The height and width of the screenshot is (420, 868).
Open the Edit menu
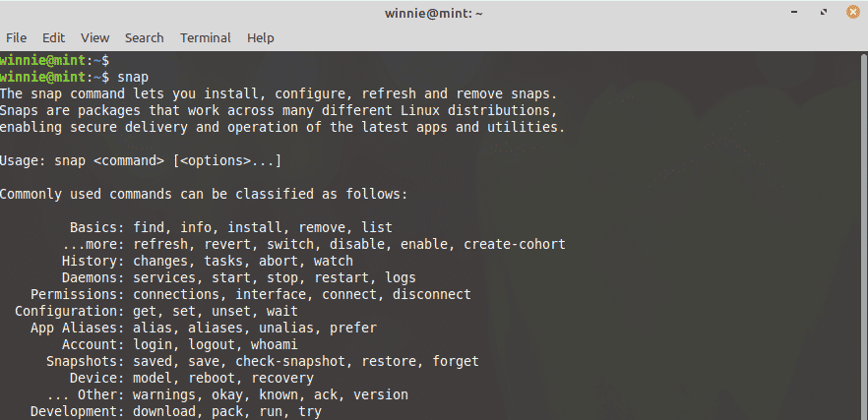pyautogui.click(x=54, y=38)
